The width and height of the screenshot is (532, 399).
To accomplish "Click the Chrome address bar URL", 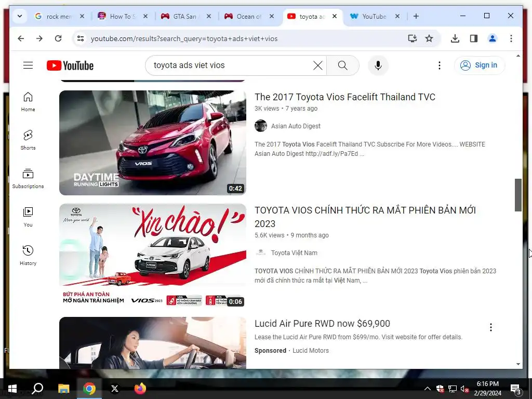I will pos(184,38).
